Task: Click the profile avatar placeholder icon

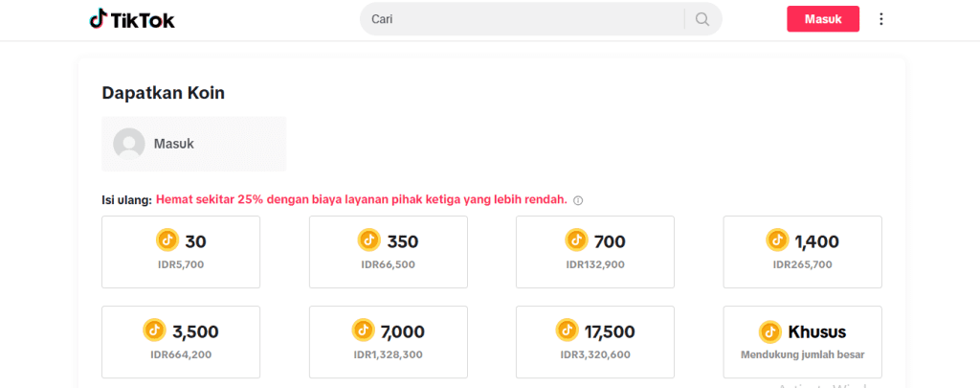Action: tap(129, 144)
